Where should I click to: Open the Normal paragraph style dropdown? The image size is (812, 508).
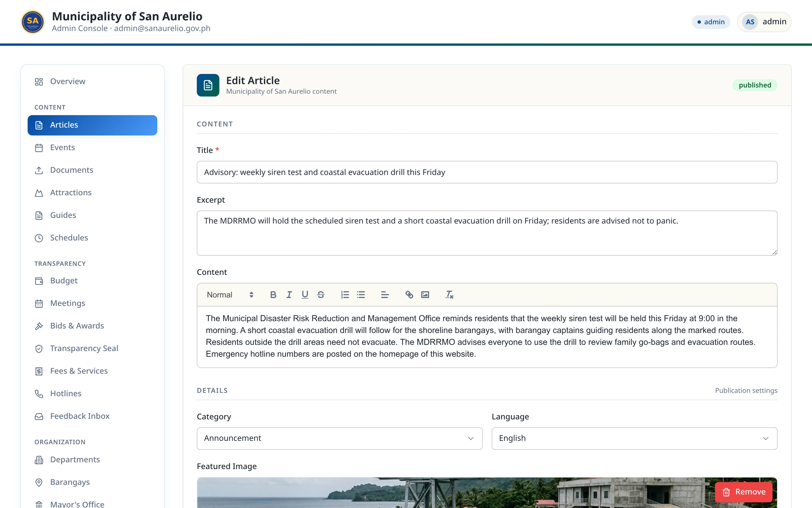tap(230, 295)
